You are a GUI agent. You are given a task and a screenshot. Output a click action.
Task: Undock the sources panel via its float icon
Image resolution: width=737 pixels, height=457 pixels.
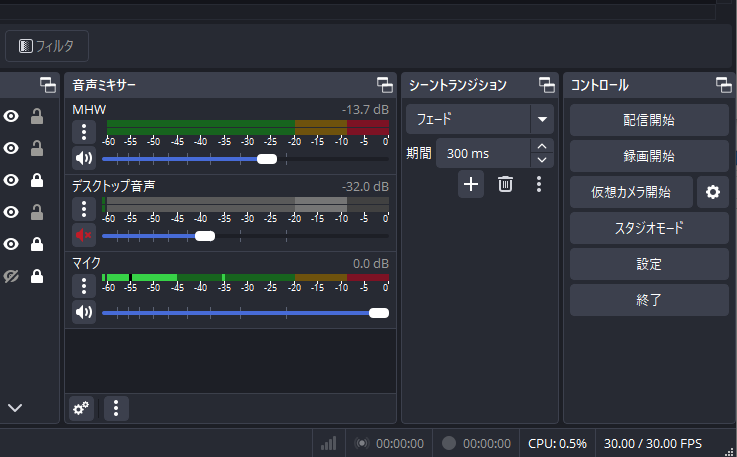pyautogui.click(x=47, y=85)
